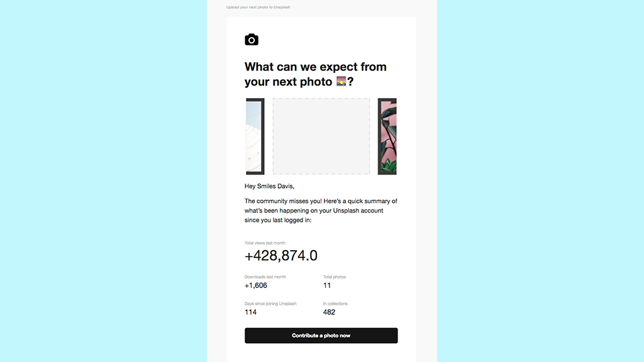The width and height of the screenshot is (644, 362).
Task: Click the right pink plant photo
Action: 388,136
